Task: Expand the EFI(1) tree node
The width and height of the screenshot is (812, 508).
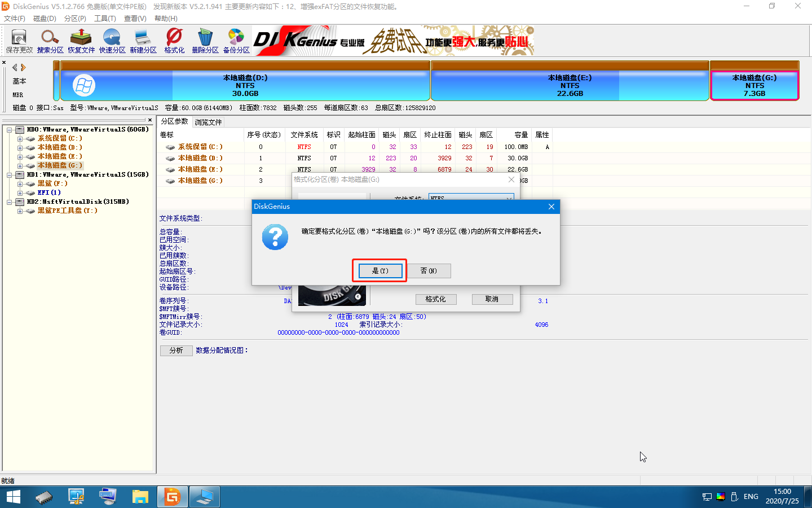Action: (20, 193)
